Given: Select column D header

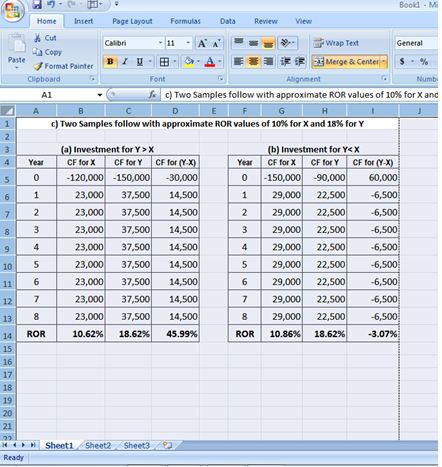Looking at the screenshot, I should (x=175, y=111).
